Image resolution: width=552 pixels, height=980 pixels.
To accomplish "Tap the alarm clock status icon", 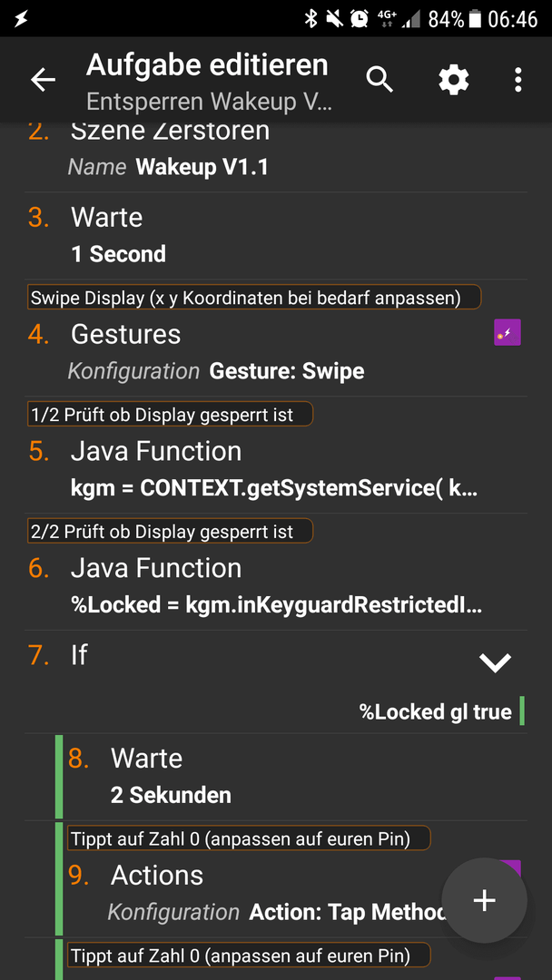I will click(359, 19).
